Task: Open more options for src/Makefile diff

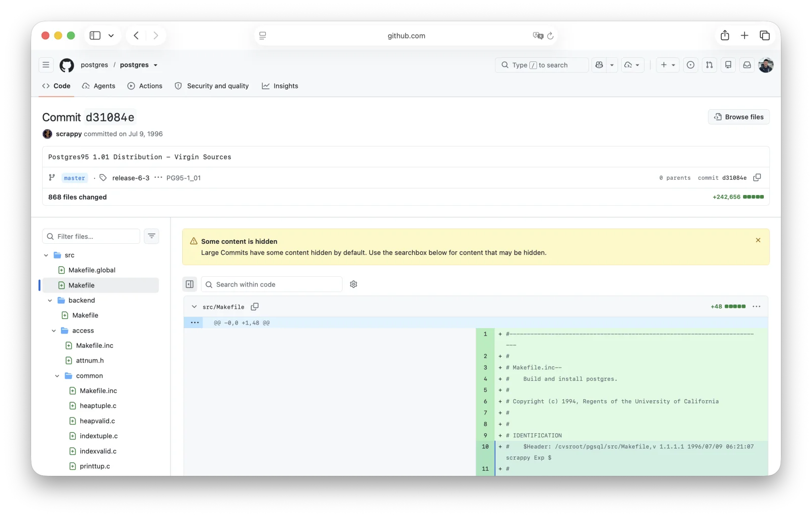Action: (757, 307)
